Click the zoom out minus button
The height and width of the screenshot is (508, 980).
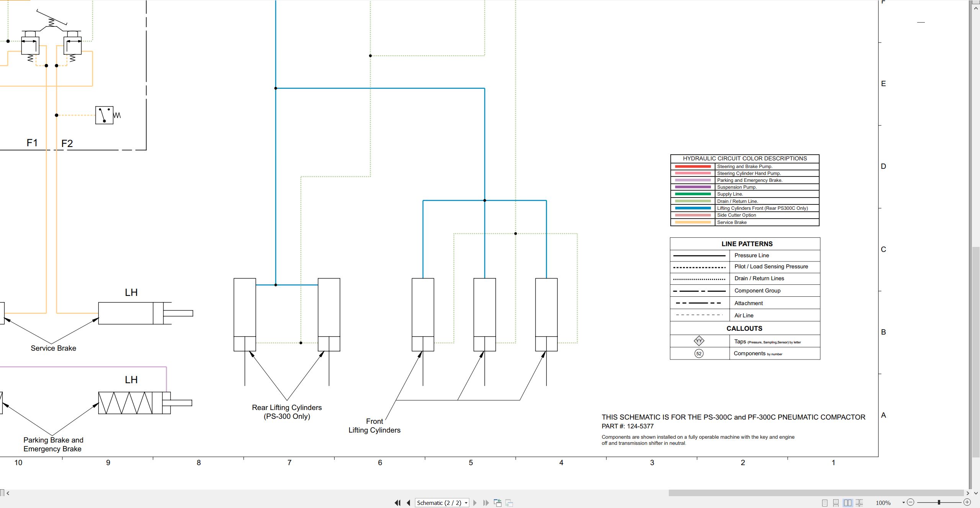tap(911, 502)
